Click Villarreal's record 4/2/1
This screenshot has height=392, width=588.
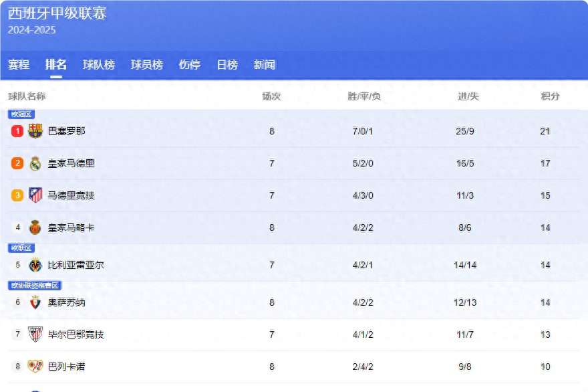click(x=363, y=265)
